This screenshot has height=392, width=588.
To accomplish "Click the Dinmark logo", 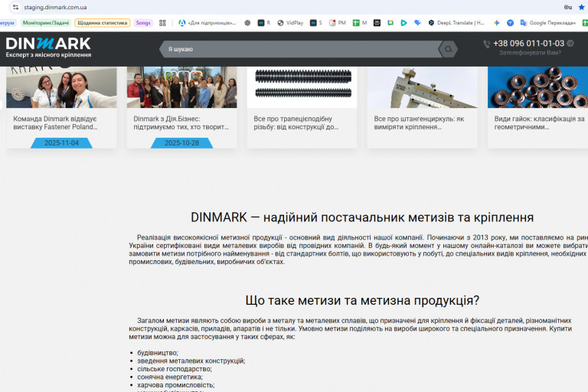I will (x=48, y=44).
